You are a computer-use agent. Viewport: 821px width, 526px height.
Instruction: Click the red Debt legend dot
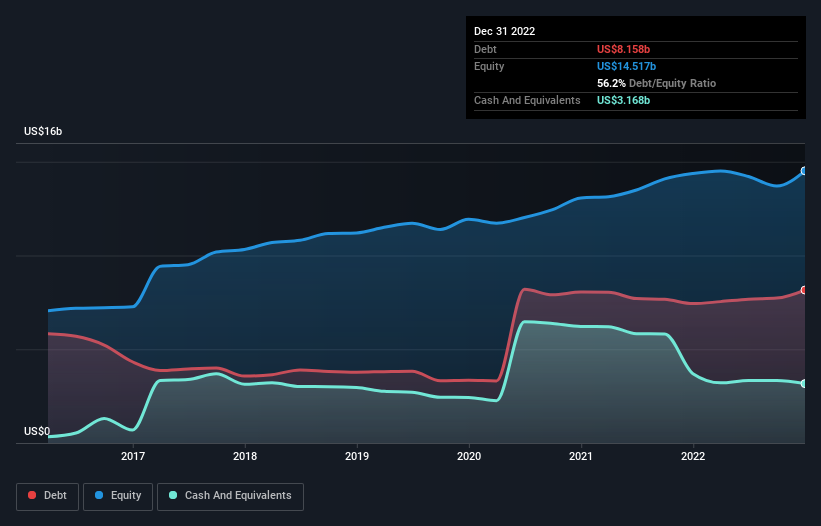32,495
